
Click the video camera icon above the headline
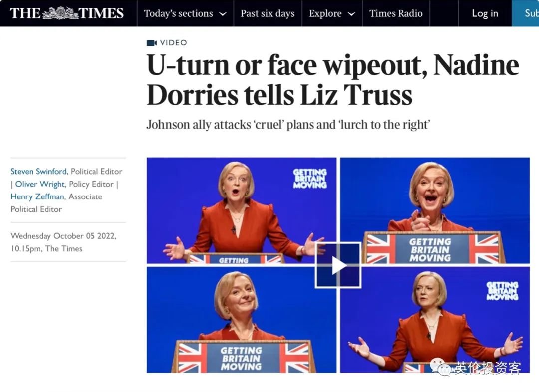(x=152, y=43)
